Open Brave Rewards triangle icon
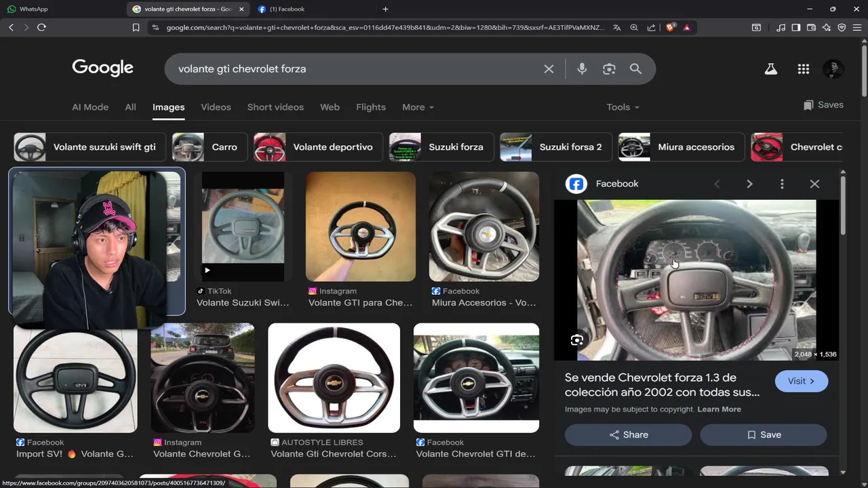Viewport: 868px width, 488px height. click(x=687, y=27)
